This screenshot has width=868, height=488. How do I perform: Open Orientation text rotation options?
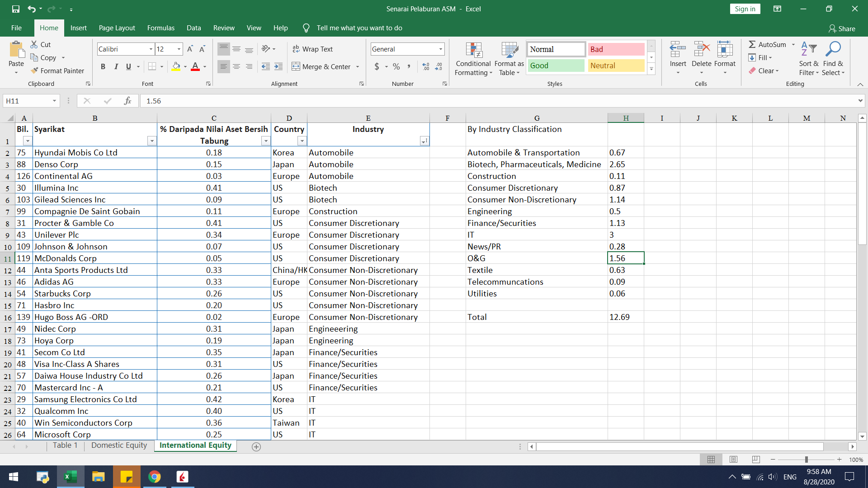click(x=268, y=49)
